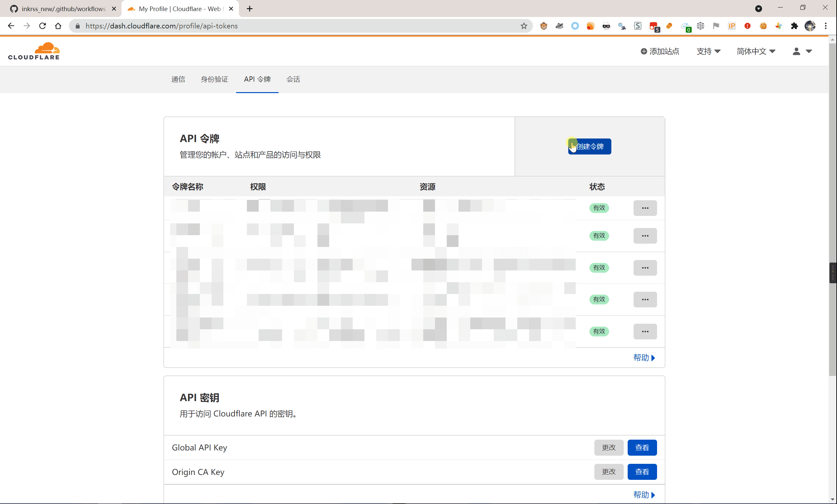Go back in browser history
Viewport: 837px width, 504px height.
click(11, 26)
